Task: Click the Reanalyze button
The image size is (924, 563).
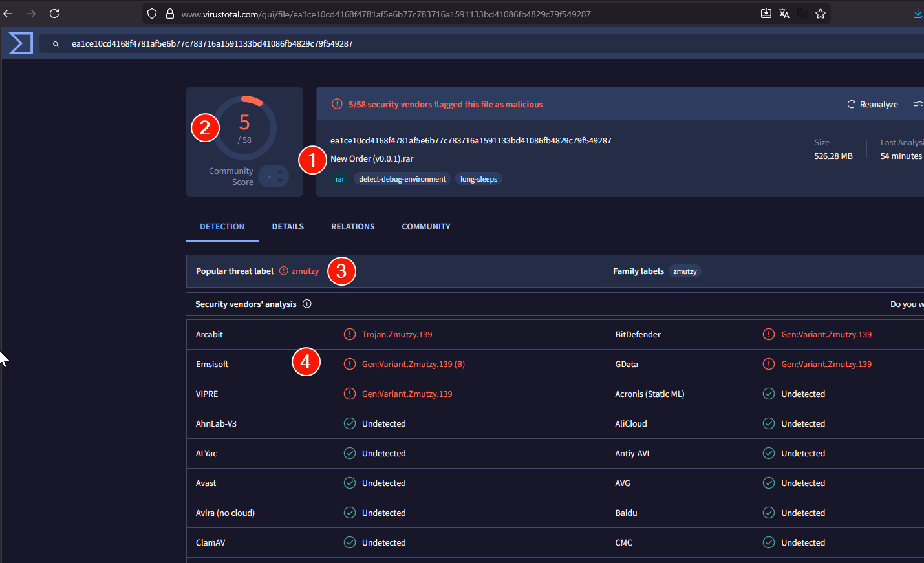Action: click(872, 104)
